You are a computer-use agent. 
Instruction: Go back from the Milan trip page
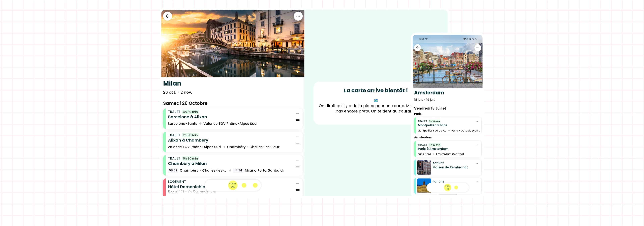[168, 16]
